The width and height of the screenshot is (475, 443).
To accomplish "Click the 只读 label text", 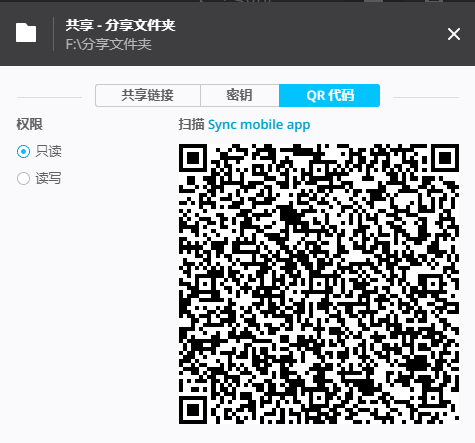I will click(49, 152).
